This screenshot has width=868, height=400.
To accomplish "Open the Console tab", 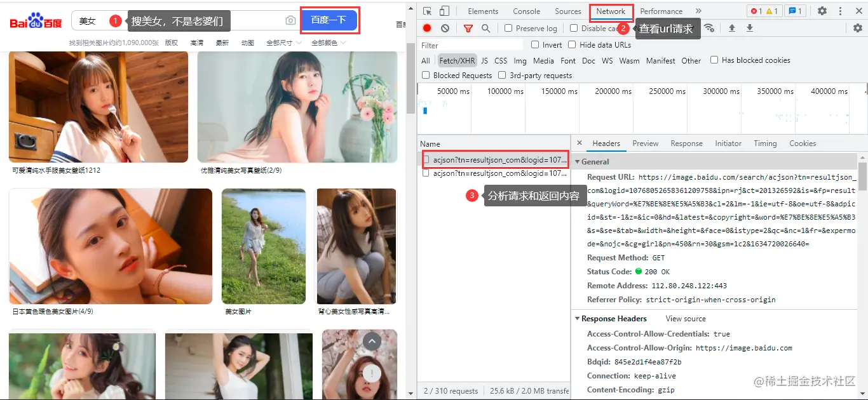I will pos(527,11).
